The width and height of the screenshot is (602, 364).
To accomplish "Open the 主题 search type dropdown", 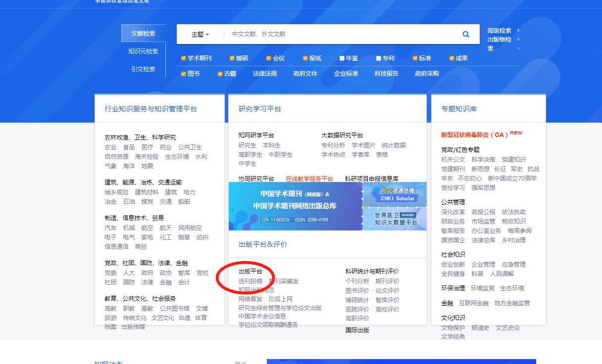I will [x=200, y=34].
